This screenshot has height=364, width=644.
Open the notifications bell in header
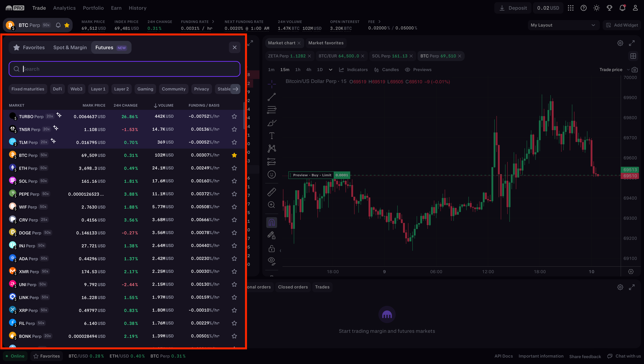point(622,8)
